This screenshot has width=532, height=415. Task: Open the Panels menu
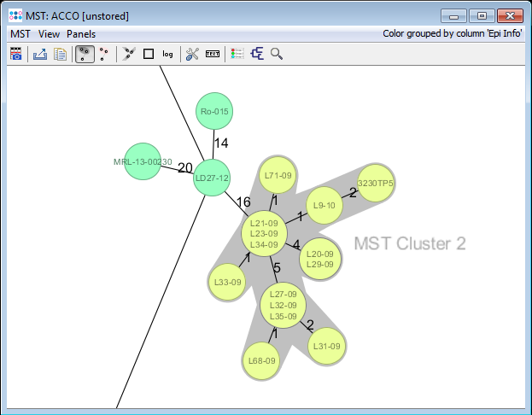pyautogui.click(x=81, y=34)
